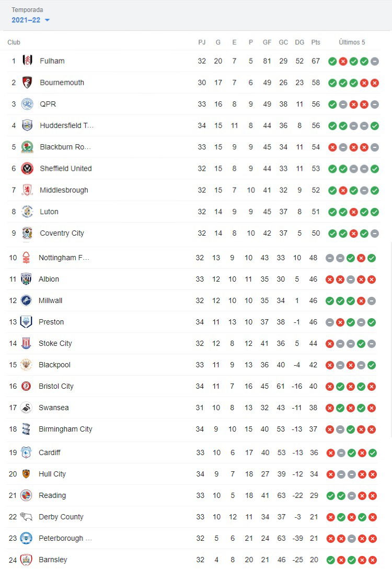This screenshot has height=581, width=392.
Task: Click the Barnsley club crest
Action: tap(26, 560)
